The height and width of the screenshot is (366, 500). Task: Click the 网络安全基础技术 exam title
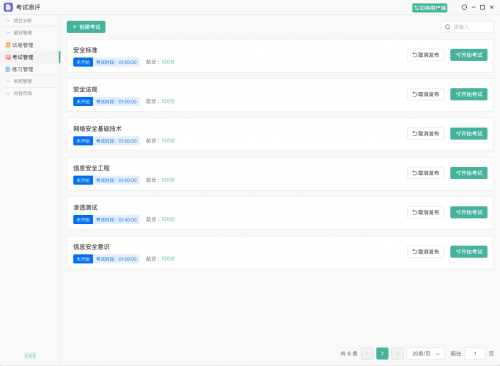pos(97,129)
